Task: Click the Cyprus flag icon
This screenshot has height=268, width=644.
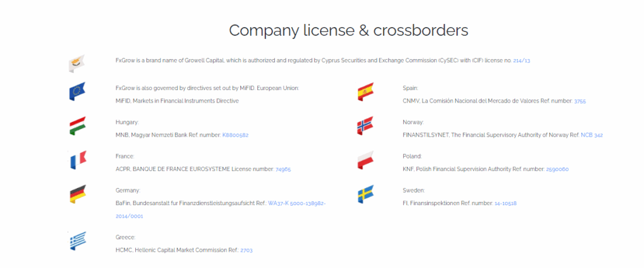Action: pyautogui.click(x=77, y=63)
